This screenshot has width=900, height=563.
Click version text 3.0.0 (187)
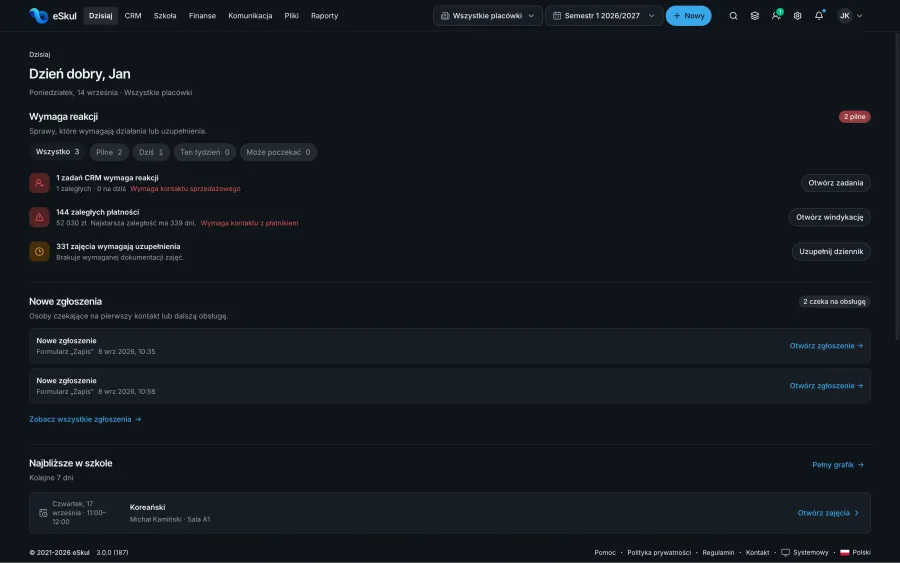[112, 553]
